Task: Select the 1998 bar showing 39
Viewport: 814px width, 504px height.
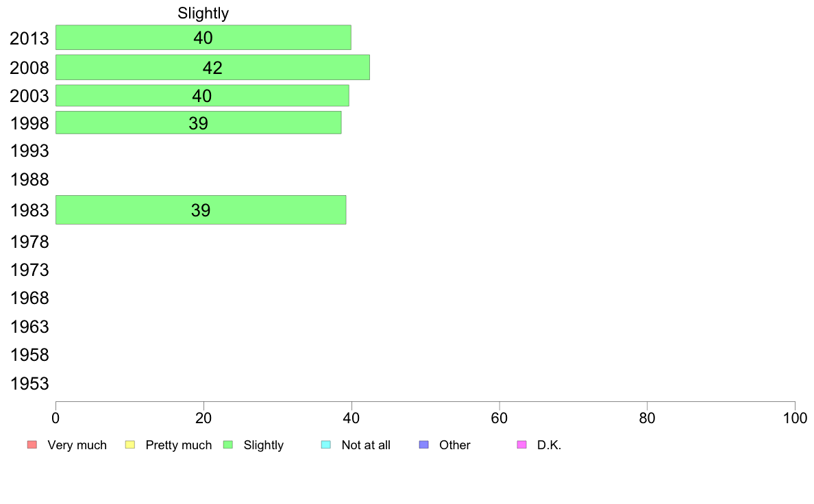Action: [x=198, y=123]
